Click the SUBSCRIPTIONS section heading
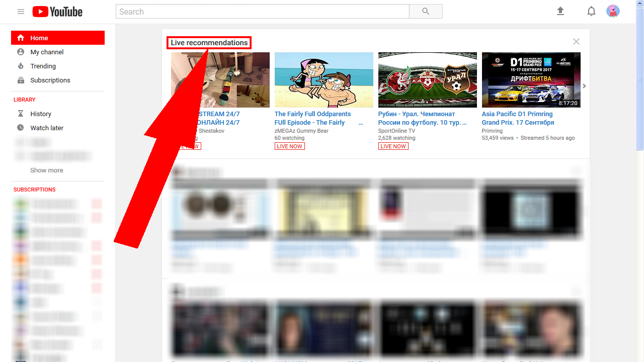 [x=35, y=190]
